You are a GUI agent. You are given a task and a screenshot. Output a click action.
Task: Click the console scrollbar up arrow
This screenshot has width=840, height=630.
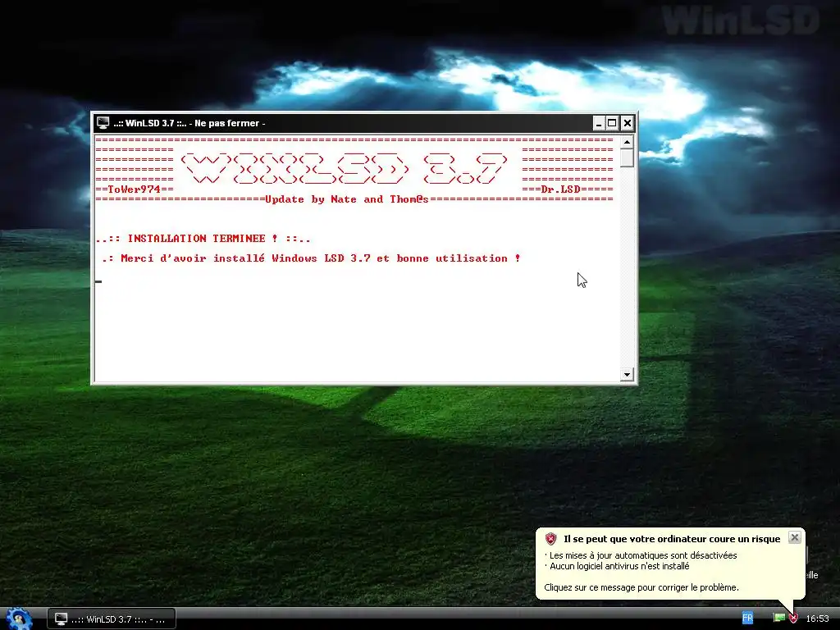tap(627, 142)
